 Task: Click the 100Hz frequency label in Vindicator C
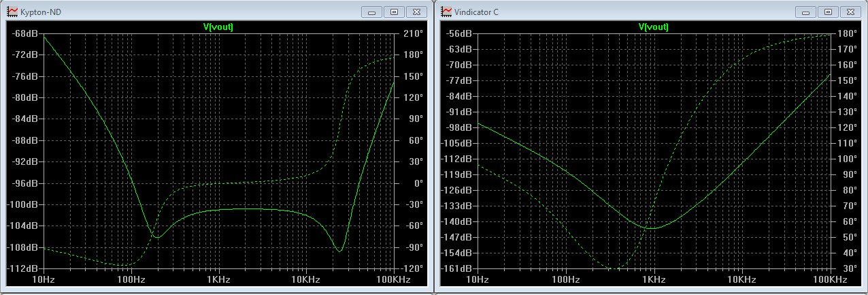click(x=566, y=281)
